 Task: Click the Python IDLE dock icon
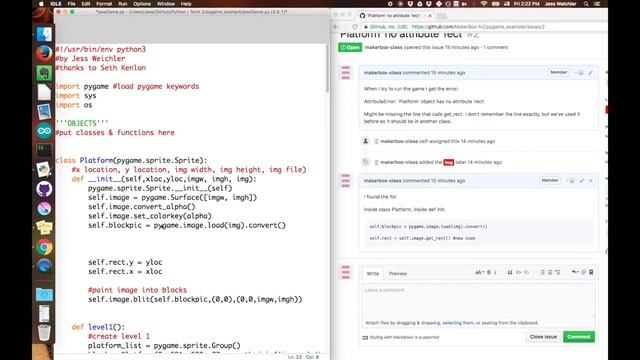pyautogui.click(x=44, y=169)
